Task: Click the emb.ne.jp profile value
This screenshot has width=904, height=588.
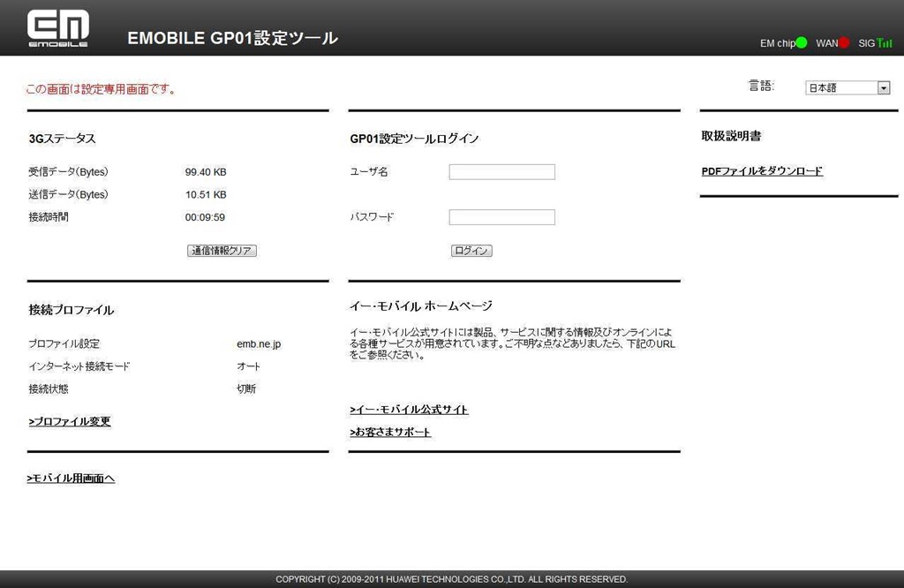Action: tap(259, 344)
